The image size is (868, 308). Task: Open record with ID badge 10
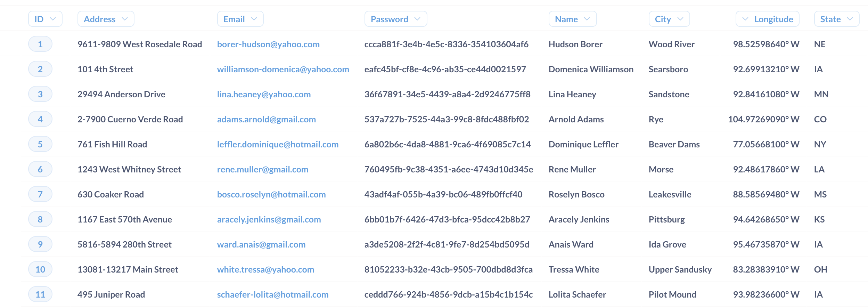pos(40,269)
